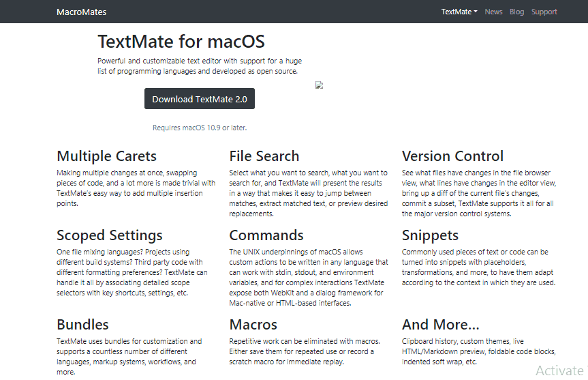Click the paragraph beginning 'Clipboard history, custom themes'

coord(478,351)
